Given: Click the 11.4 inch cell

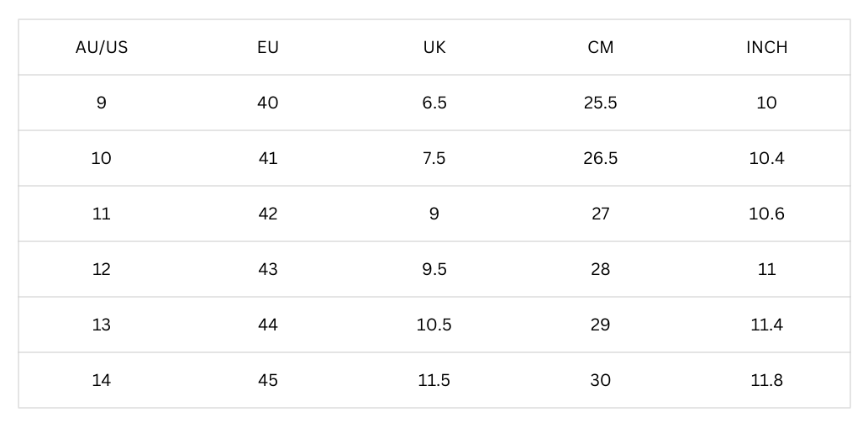Looking at the screenshot, I should pyautogui.click(x=766, y=325).
